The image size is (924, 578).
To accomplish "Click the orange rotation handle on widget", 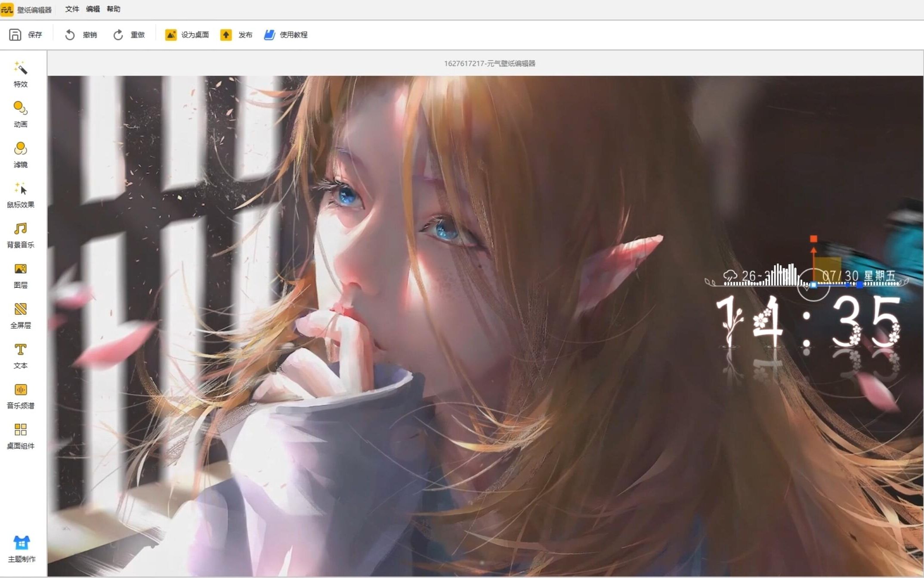I will (813, 239).
